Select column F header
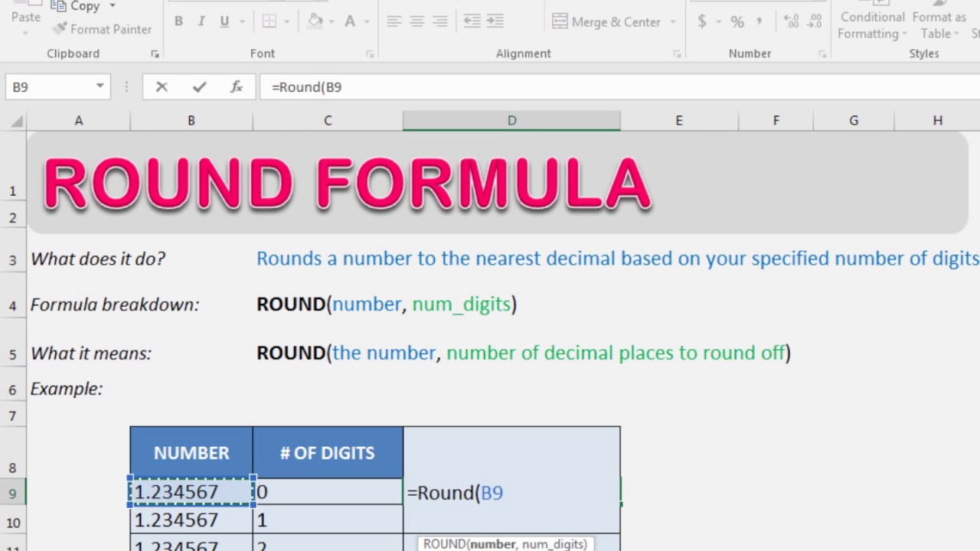The height and width of the screenshot is (551, 980). [776, 120]
